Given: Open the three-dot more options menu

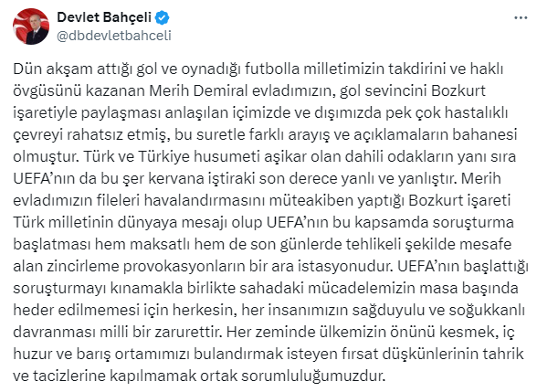Looking at the screenshot, I should click(521, 17).
